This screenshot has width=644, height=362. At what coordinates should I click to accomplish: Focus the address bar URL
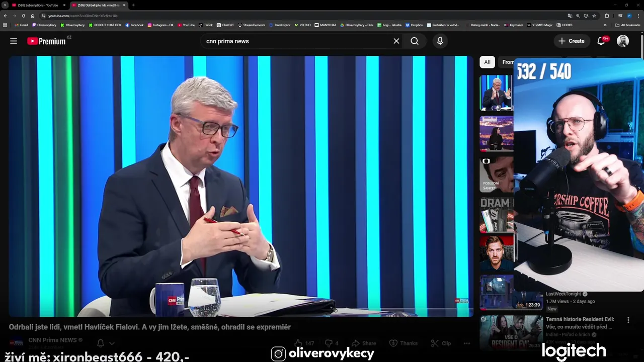click(x=83, y=16)
